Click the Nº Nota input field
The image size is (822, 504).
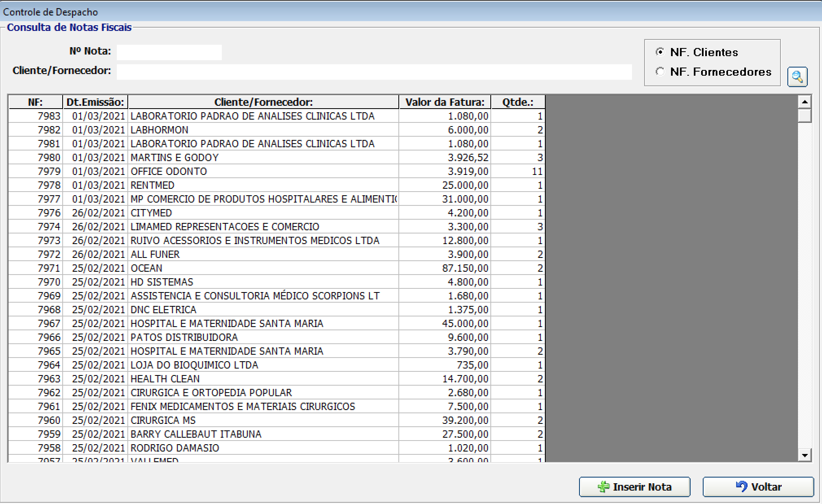pyautogui.click(x=169, y=52)
